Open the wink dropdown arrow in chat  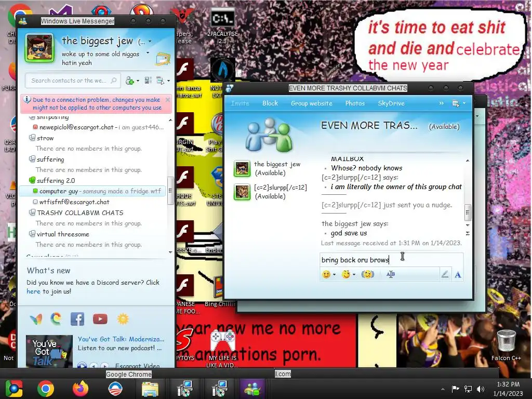tap(354, 274)
